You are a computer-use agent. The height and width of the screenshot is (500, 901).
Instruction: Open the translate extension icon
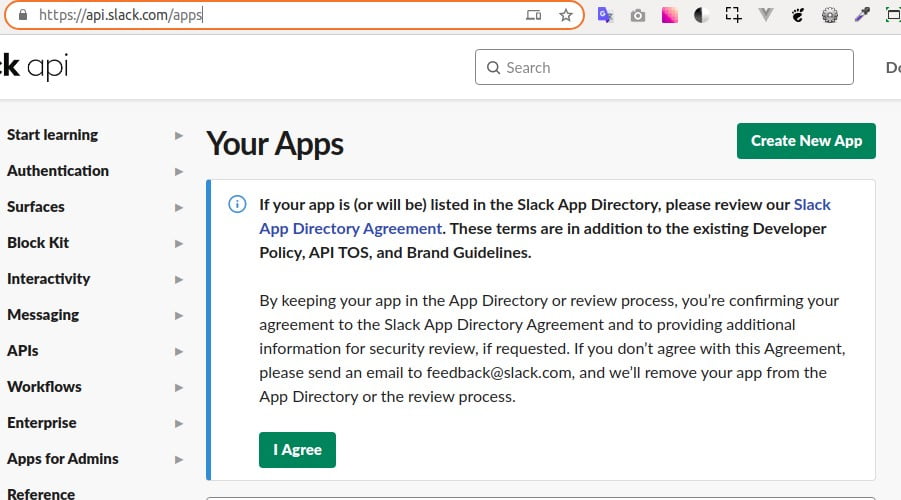pyautogui.click(x=605, y=15)
